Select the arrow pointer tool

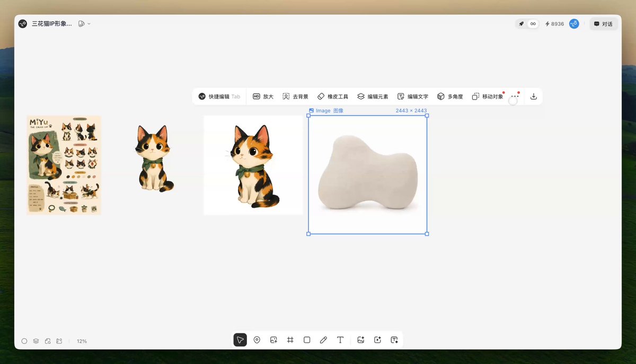[x=240, y=340]
